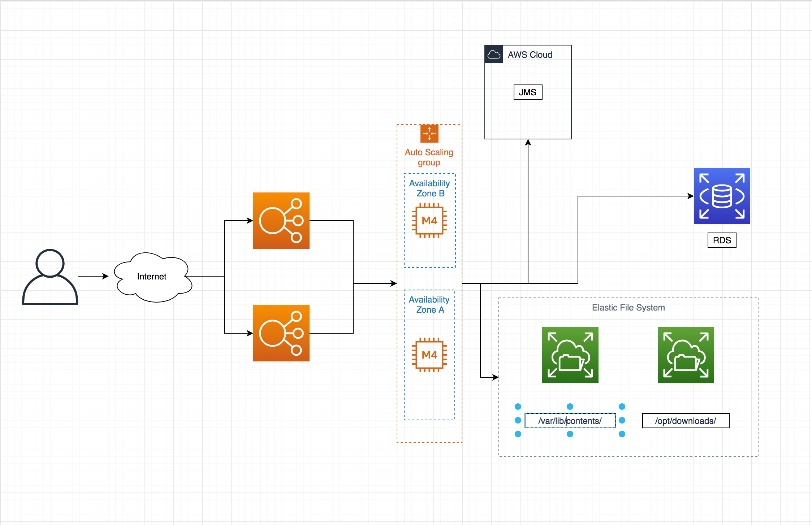Grab the top-left selection handle of /var/lib/contents/

tap(518, 407)
